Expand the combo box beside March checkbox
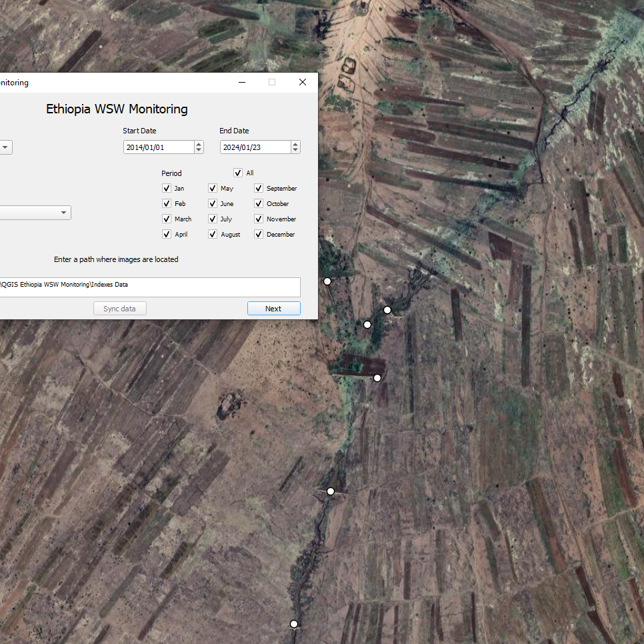The height and width of the screenshot is (644, 644). 63,213
